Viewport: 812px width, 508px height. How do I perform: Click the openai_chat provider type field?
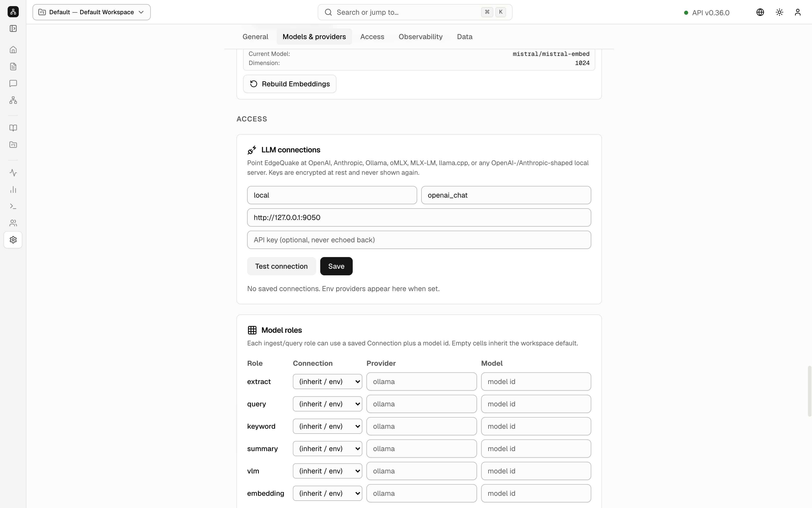point(506,195)
